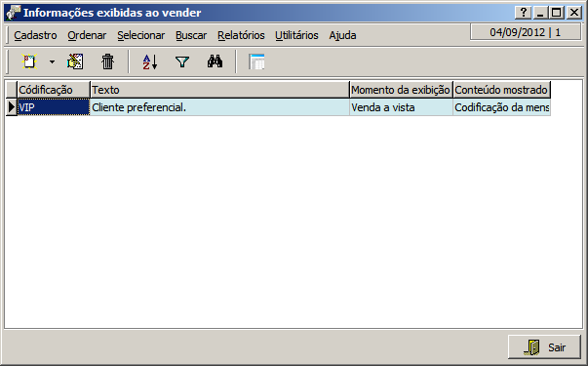588x366 pixels.
Task: Click the Momento da exibição column header
Action: tap(401, 90)
